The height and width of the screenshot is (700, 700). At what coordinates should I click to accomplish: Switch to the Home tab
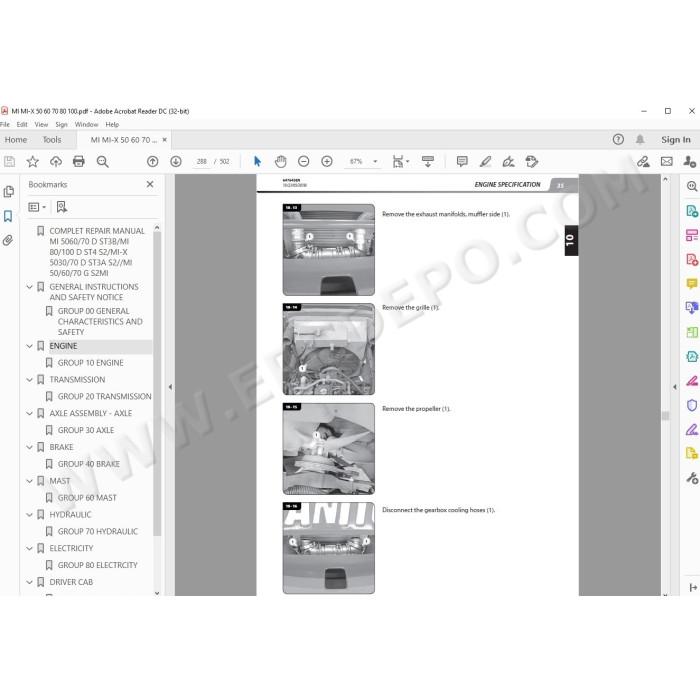(16, 140)
